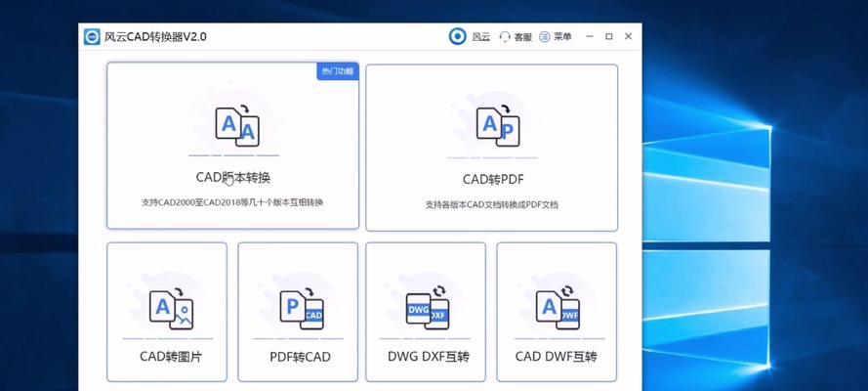This screenshot has width=868, height=391.
Task: Choose the CAD DWF互转 icon
Action: [558, 309]
